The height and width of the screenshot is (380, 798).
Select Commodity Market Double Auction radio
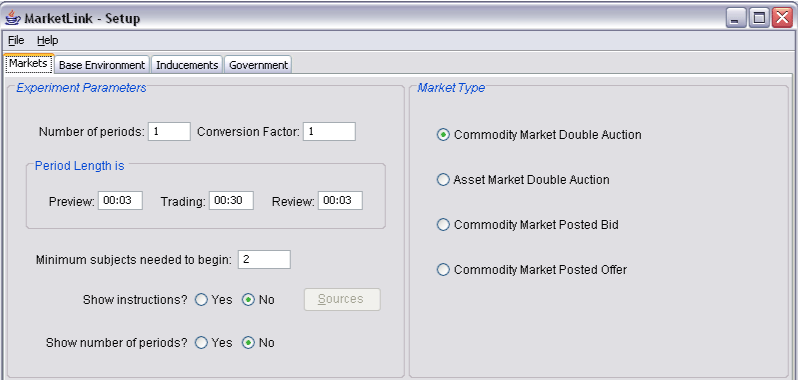(539, 135)
